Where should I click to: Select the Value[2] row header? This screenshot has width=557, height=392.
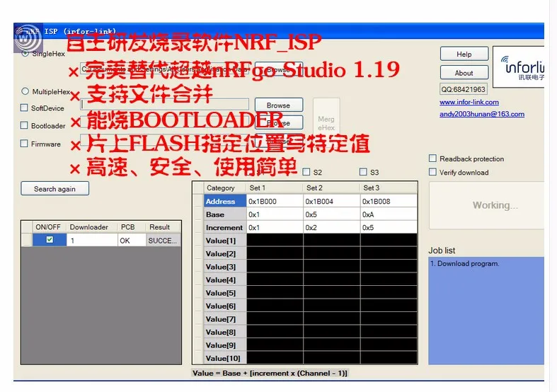click(225, 253)
